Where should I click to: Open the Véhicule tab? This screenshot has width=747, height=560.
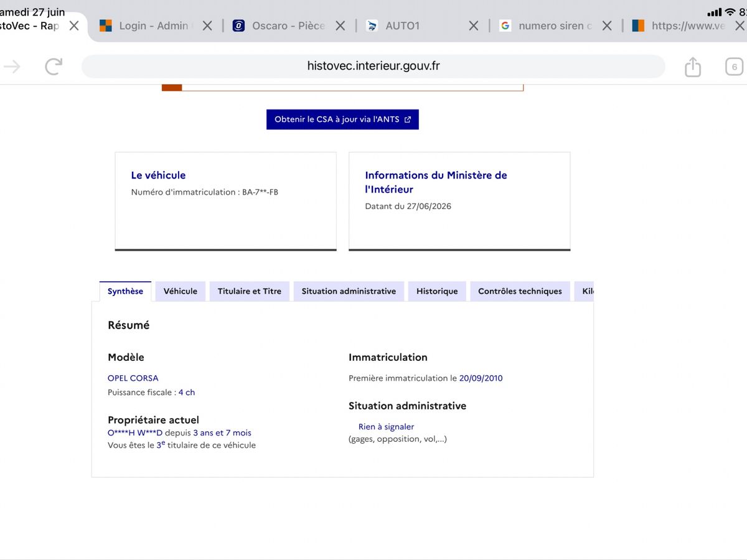pos(181,291)
